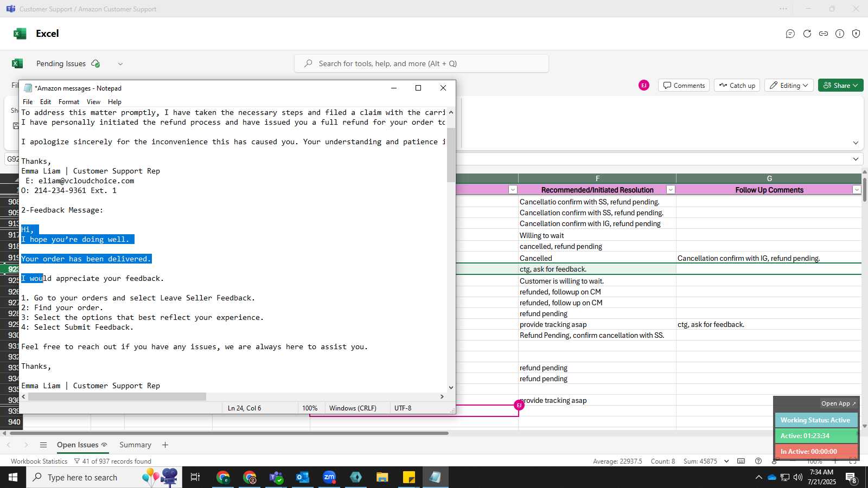Click the help question mark in Excel status bar
Image resolution: width=868 pixels, height=488 pixels.
tap(758, 461)
